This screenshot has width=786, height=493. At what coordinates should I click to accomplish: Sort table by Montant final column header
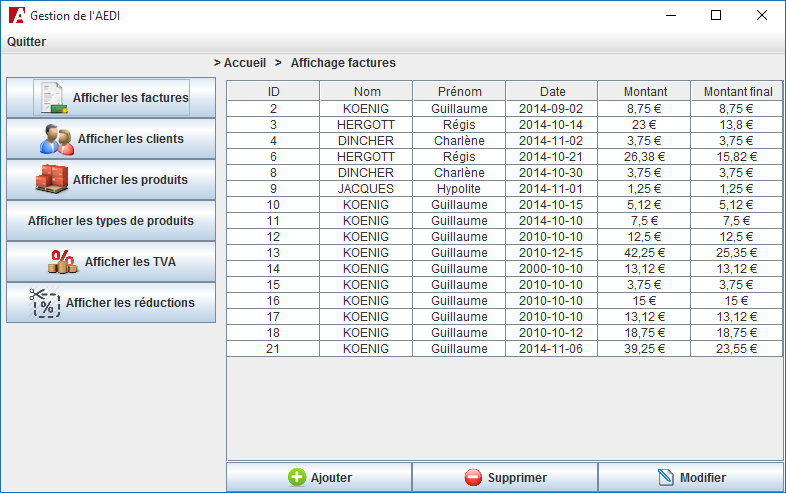(x=737, y=92)
